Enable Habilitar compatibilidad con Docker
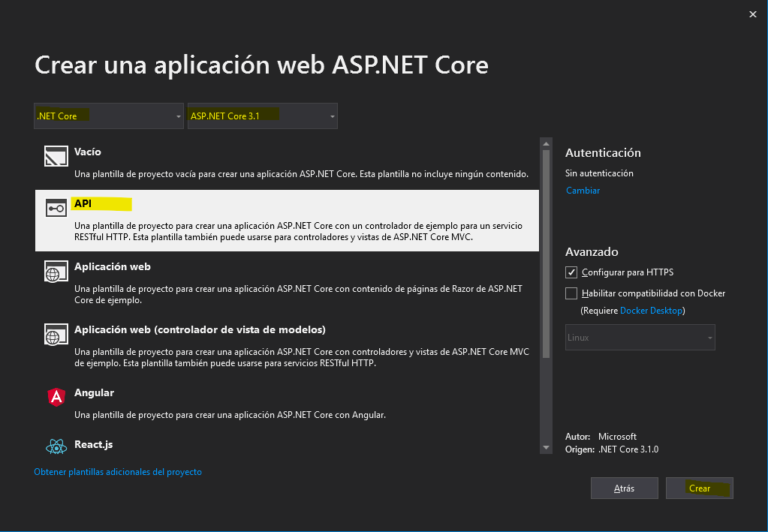 [571, 293]
